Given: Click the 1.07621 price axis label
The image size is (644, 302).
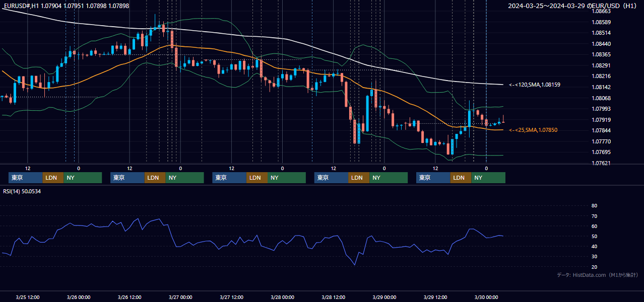Looking at the screenshot, I should pos(602,163).
